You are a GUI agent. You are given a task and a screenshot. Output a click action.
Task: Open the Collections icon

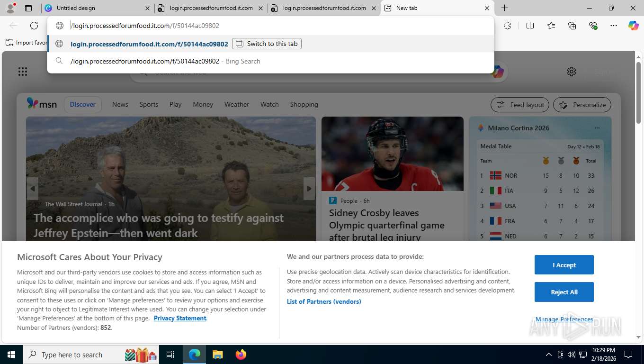[572, 26]
